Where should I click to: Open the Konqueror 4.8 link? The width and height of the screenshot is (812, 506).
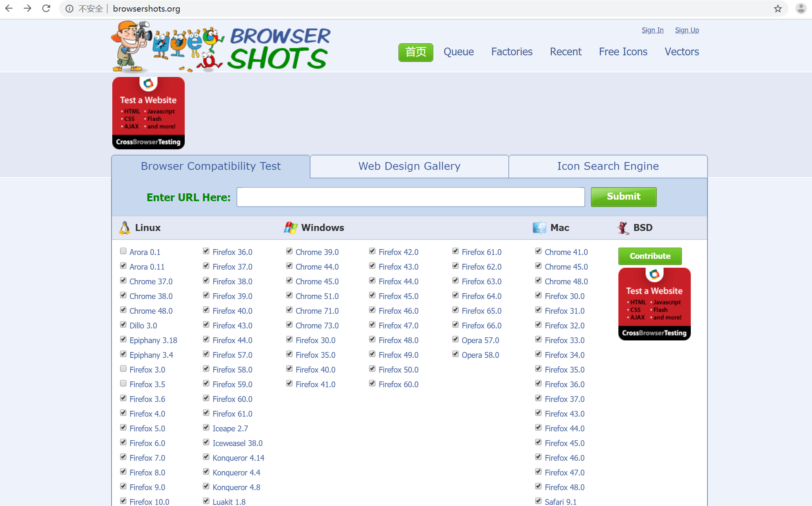(236, 487)
